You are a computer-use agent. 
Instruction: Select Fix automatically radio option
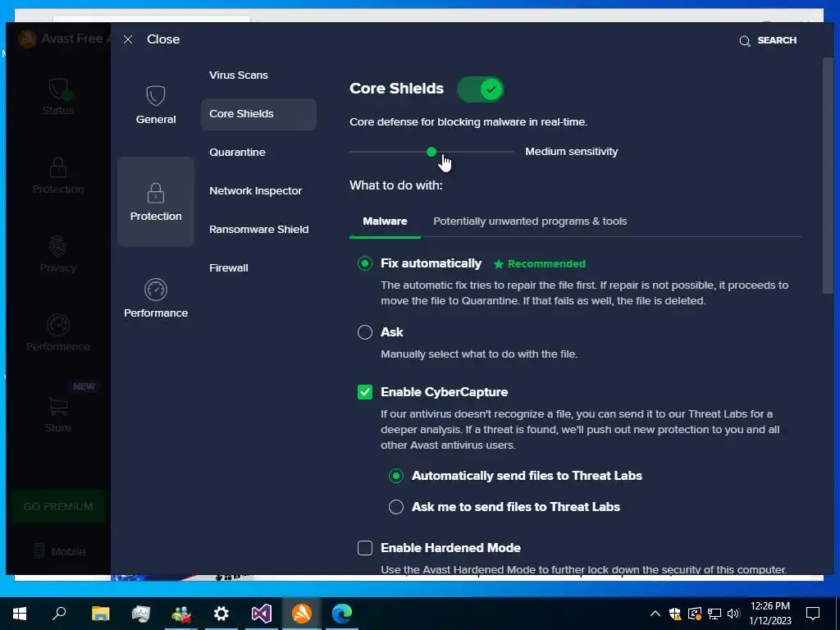coord(365,263)
